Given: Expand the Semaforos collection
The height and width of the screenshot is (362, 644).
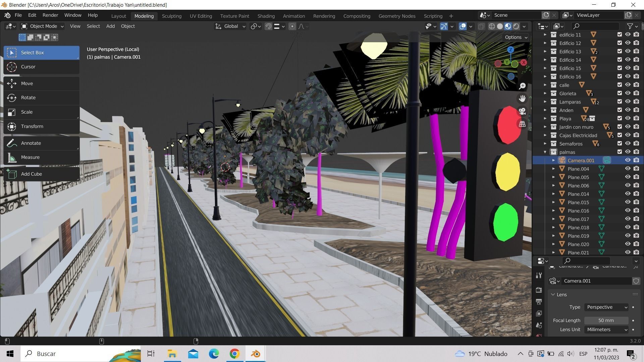Looking at the screenshot, I should [545, 144].
